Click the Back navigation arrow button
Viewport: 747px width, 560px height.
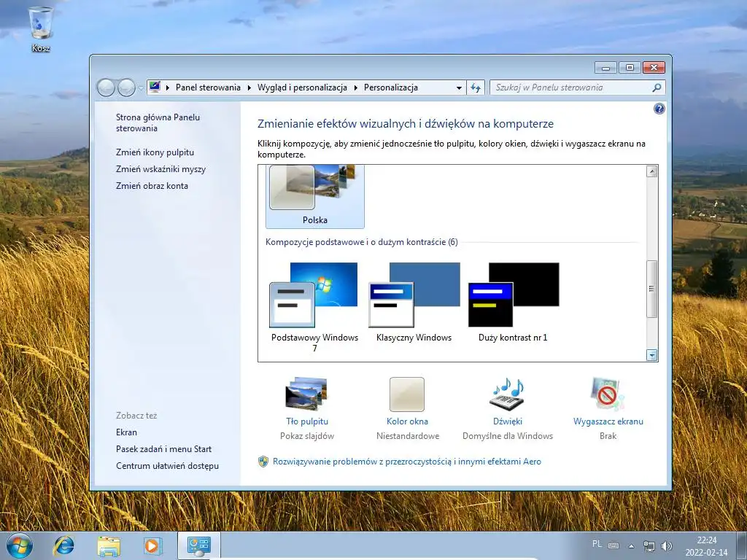[x=106, y=87]
